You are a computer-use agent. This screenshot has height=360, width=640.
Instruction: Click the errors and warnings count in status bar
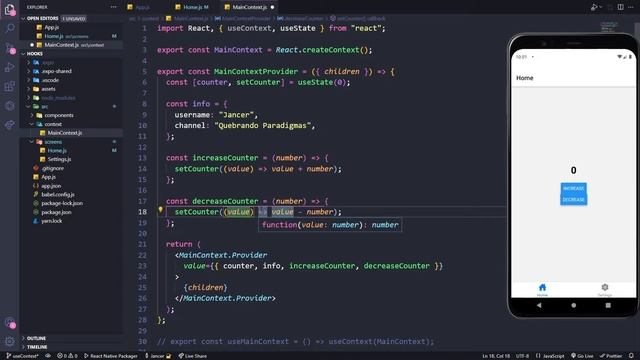67,356
